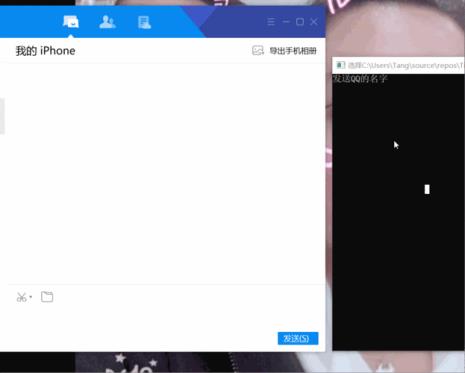Select the scissors screenshot tool

(21, 297)
